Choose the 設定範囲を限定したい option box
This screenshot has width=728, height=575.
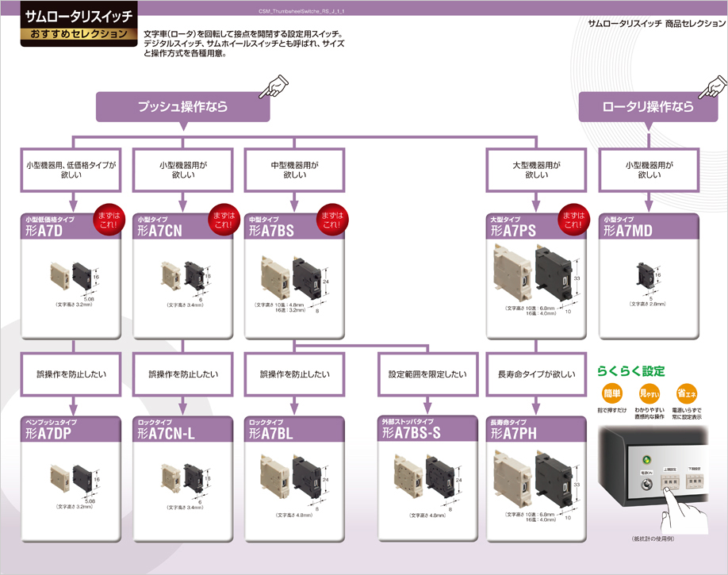coord(427,374)
